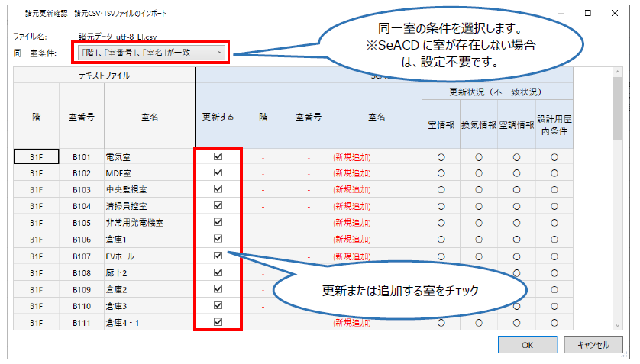Toggle update checkbox for 中央監視室 row
The width and height of the screenshot is (640, 364).
(x=218, y=189)
